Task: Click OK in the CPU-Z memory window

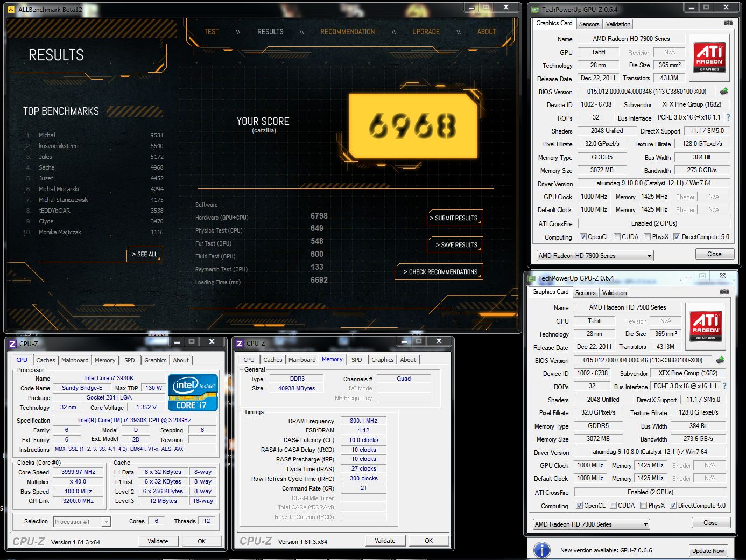Action: tap(428, 541)
